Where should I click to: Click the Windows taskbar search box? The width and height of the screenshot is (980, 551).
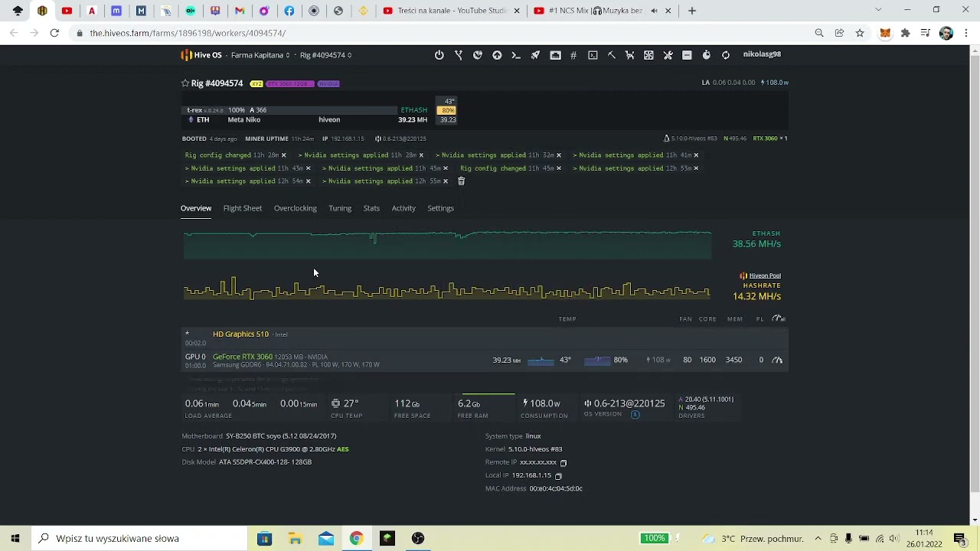tap(140, 538)
